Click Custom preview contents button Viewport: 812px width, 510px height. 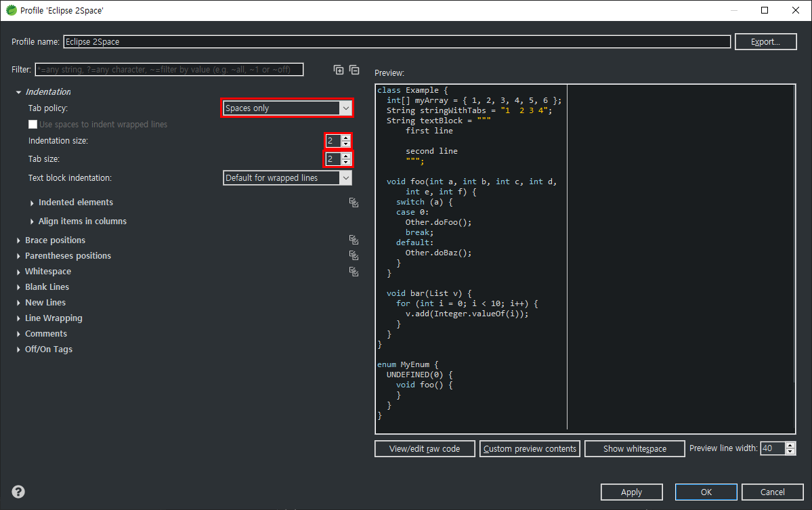click(530, 449)
